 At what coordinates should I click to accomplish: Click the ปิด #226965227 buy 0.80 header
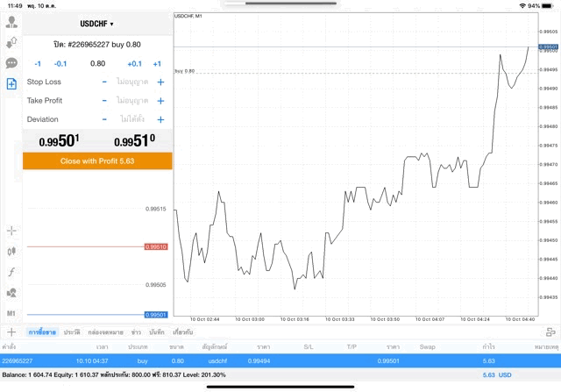tap(97, 45)
